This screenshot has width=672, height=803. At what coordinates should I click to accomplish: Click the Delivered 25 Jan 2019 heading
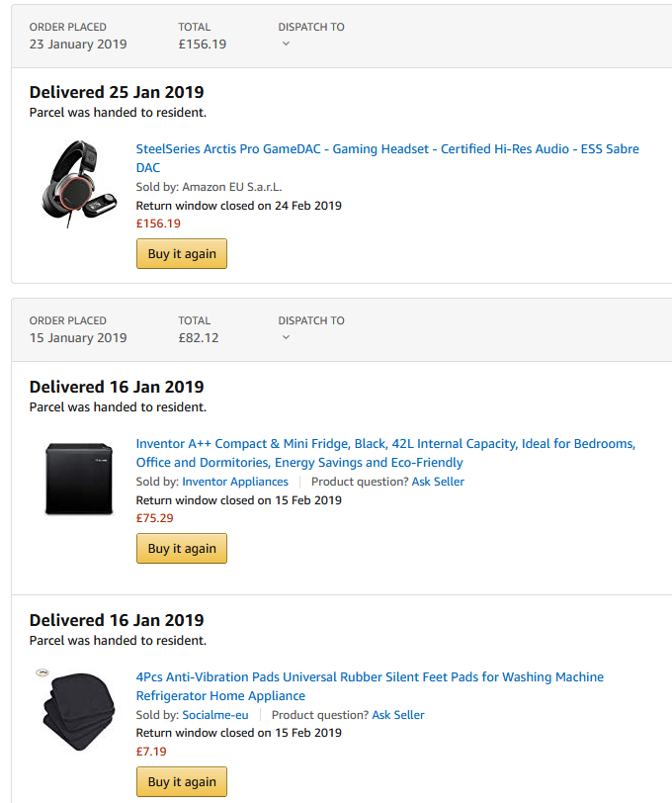click(x=117, y=92)
